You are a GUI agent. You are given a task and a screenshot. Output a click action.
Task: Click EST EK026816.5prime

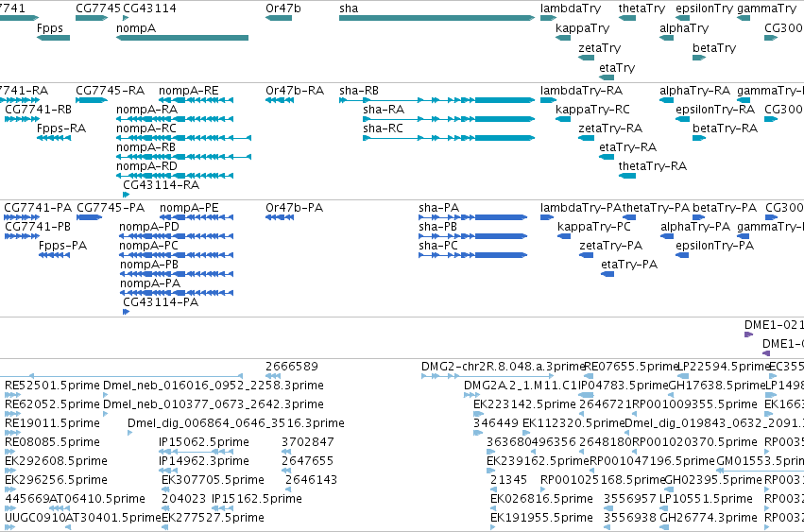pos(541,499)
